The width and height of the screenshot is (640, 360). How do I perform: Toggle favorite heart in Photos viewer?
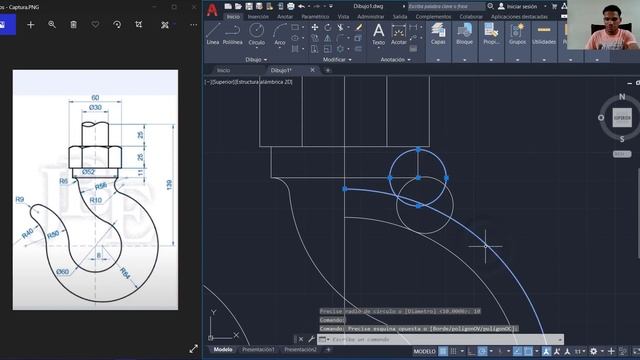[95, 24]
